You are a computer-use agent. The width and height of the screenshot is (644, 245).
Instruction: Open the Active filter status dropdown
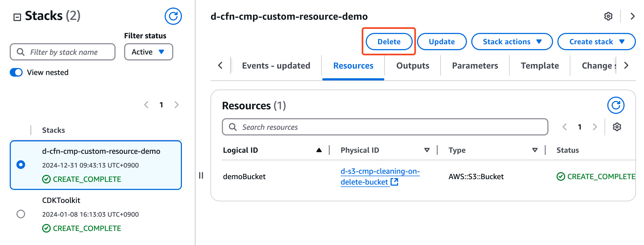pyautogui.click(x=148, y=52)
